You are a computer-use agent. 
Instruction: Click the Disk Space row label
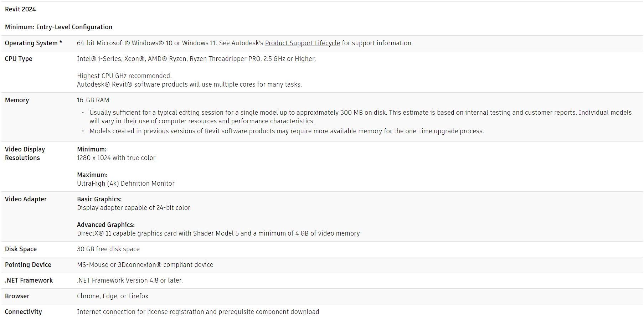21,249
